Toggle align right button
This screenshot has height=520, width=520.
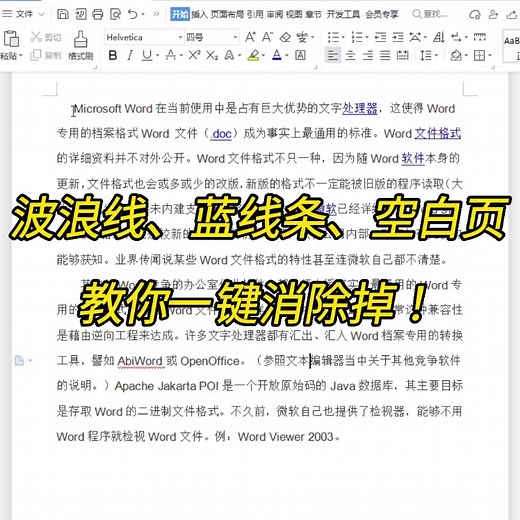coord(368,55)
